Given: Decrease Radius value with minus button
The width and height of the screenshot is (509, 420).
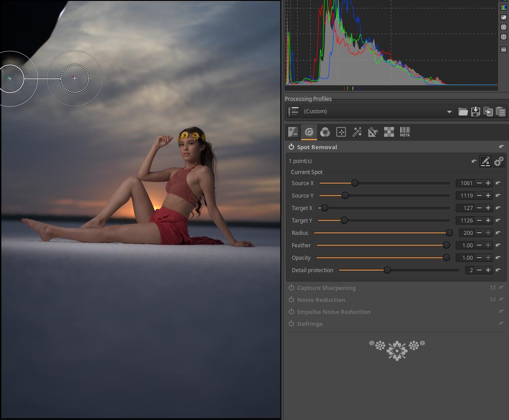Looking at the screenshot, I should (x=479, y=233).
